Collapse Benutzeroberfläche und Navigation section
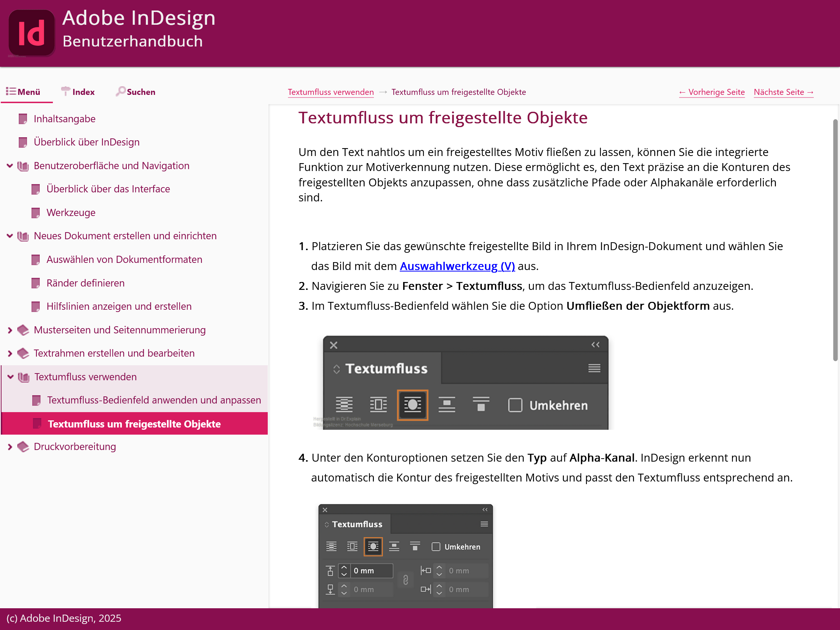This screenshot has height=630, width=840. [x=10, y=166]
